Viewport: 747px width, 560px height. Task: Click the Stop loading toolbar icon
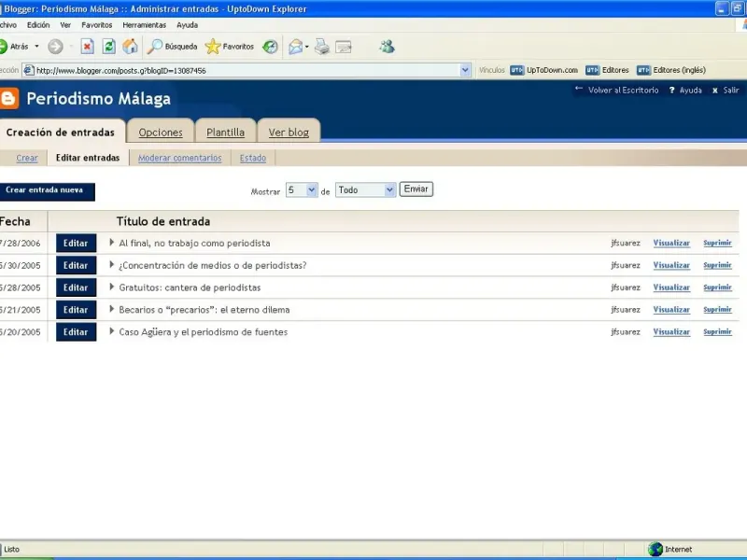click(x=87, y=47)
